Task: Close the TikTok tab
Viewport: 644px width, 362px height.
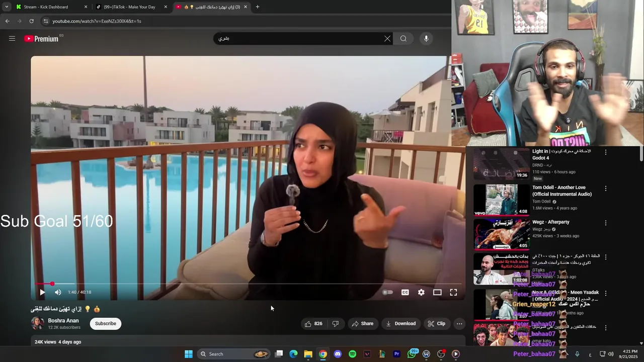Action: pyautogui.click(x=166, y=7)
